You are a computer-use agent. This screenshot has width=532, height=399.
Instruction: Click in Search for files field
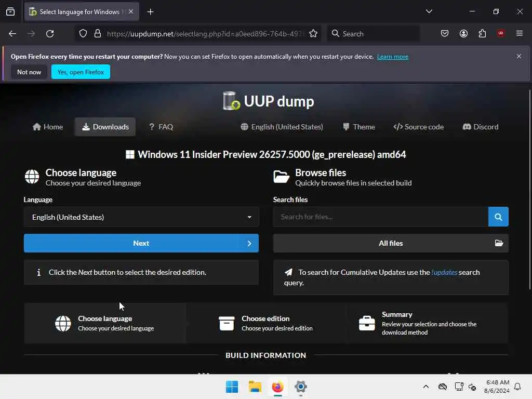click(x=380, y=217)
